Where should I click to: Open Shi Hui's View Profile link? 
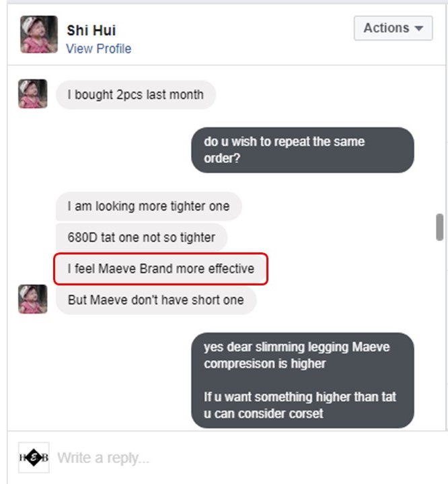coord(98,48)
